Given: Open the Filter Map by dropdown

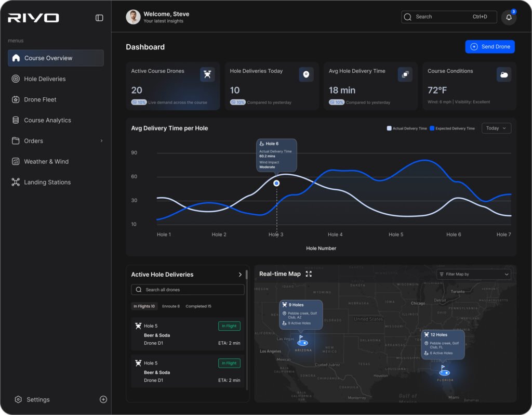Looking at the screenshot, I should (x=473, y=274).
